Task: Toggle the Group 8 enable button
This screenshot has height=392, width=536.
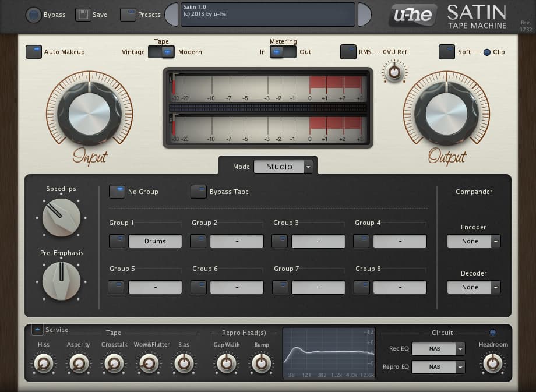Action: point(362,287)
